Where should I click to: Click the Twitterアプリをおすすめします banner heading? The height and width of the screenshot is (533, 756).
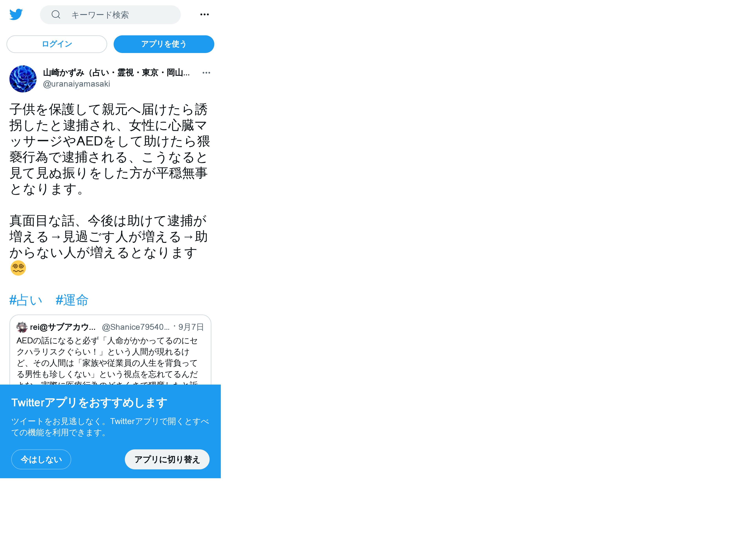[89, 403]
